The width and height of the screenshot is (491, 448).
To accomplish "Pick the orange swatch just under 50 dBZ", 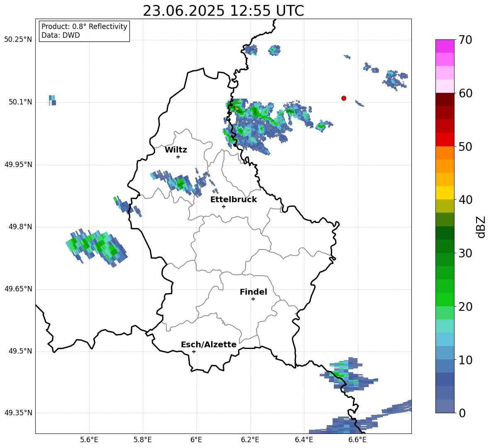I will click(445, 153).
